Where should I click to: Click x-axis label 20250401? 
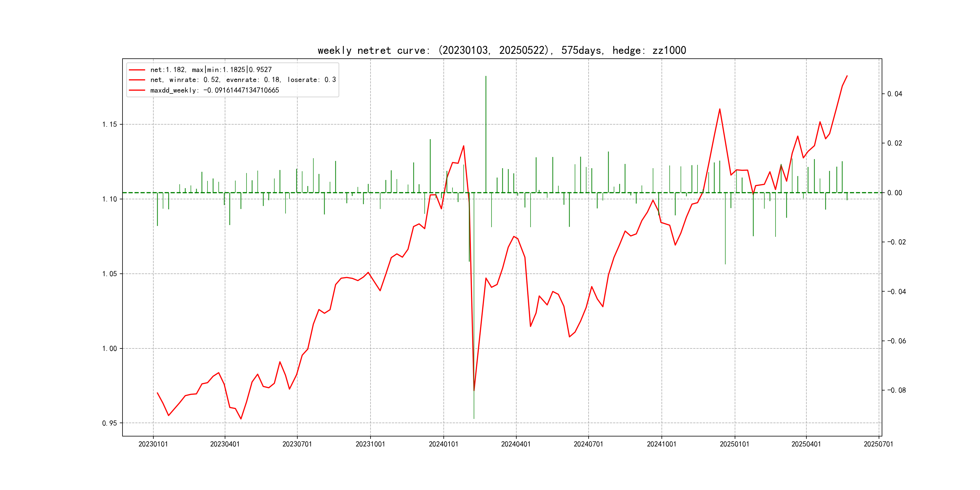806,444
